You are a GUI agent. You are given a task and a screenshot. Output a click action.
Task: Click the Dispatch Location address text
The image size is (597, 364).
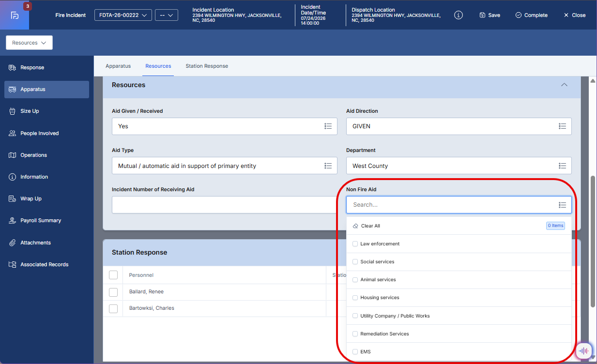pyautogui.click(x=396, y=18)
